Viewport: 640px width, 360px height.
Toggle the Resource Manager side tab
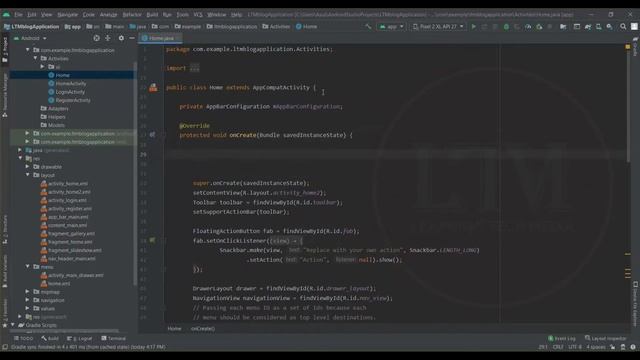pyautogui.click(x=5, y=96)
